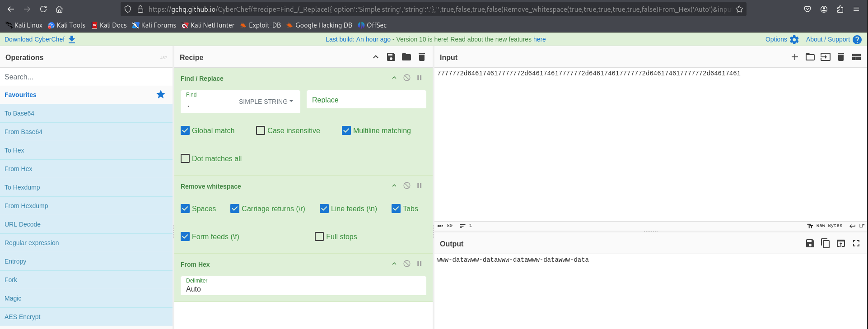The image size is (868, 329).
Task: Clear the recipe with trash icon
Action: pyautogui.click(x=422, y=57)
